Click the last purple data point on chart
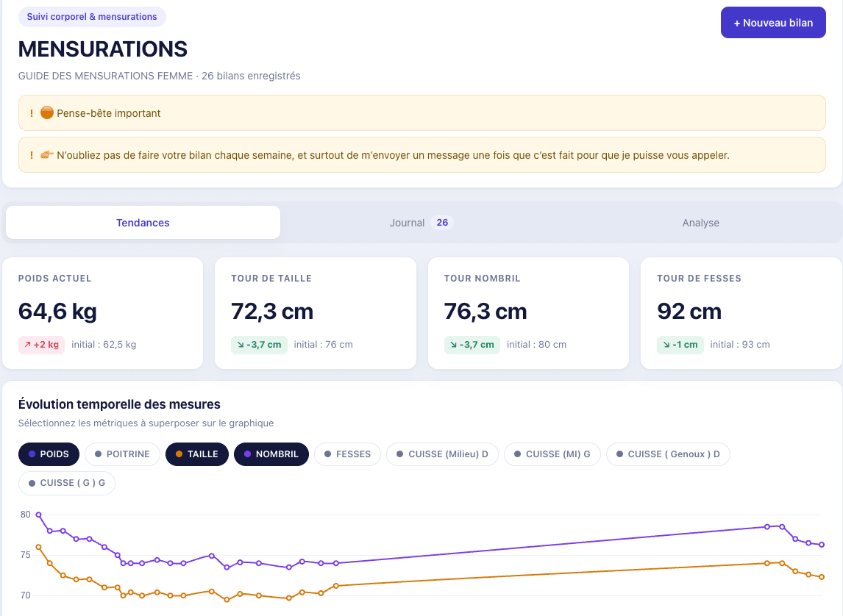Image resolution: width=843 pixels, height=616 pixels. coord(822,545)
